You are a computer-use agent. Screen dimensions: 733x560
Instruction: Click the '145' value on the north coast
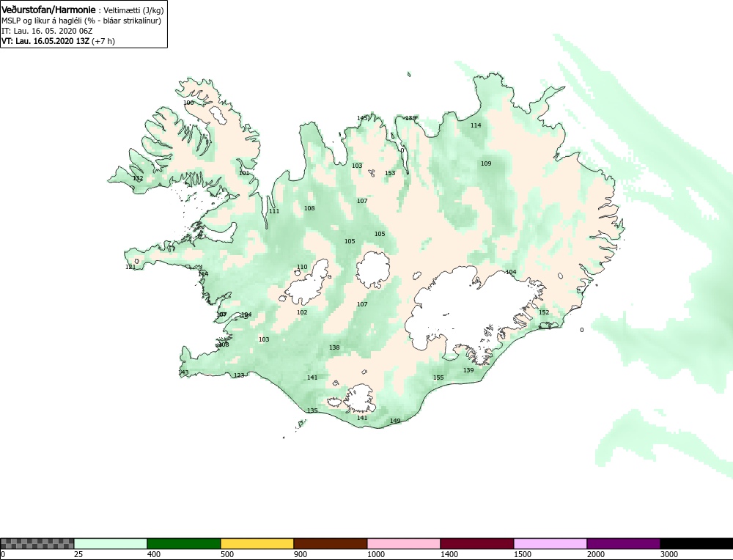click(362, 118)
